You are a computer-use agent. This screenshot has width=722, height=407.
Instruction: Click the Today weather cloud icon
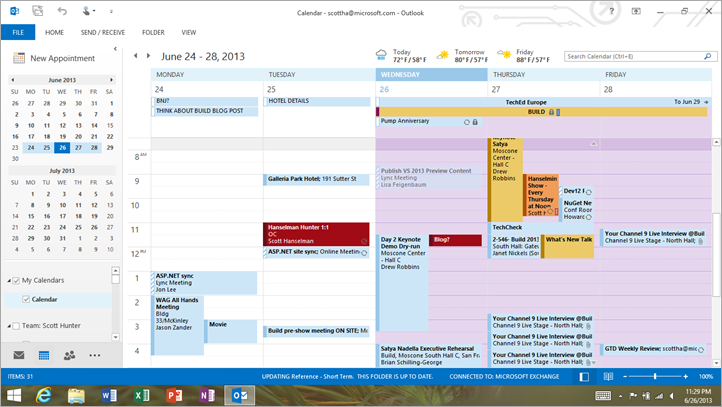click(381, 55)
